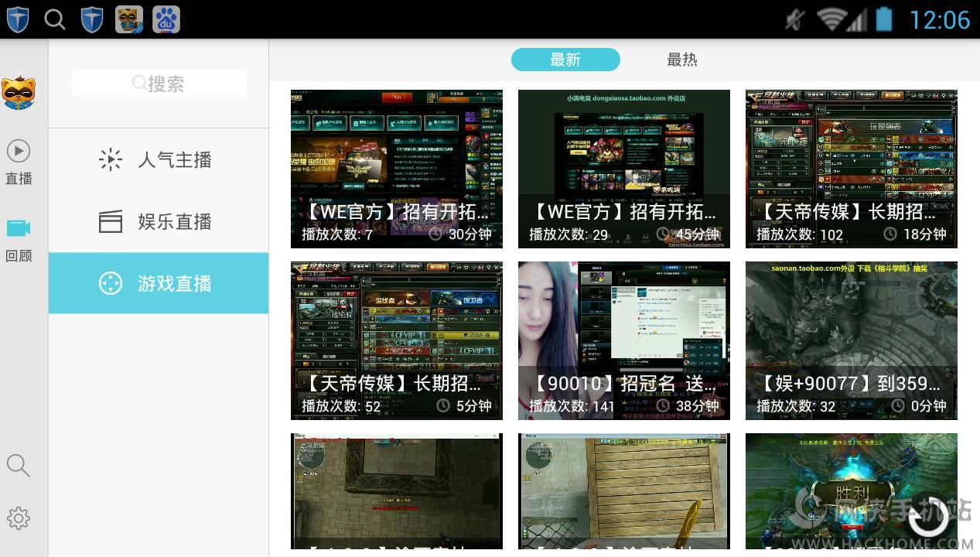The image size is (980, 557).
Task: Open bottom-row video with stone wall scene
Action: coord(397,491)
